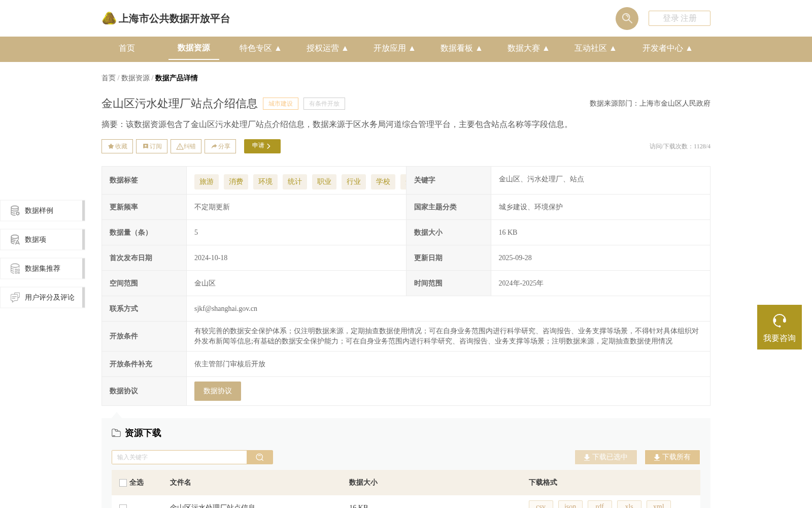The height and width of the screenshot is (508, 812).
Task: Select the 统计 data tag
Action: pyautogui.click(x=295, y=182)
